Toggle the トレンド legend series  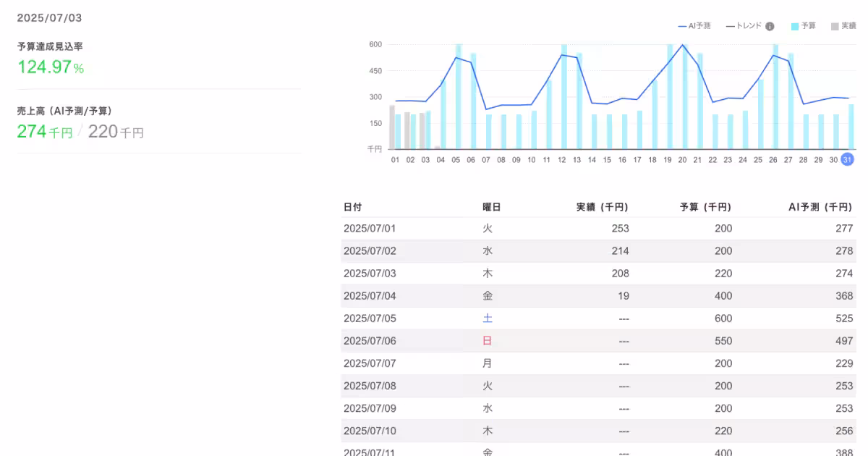tap(744, 26)
